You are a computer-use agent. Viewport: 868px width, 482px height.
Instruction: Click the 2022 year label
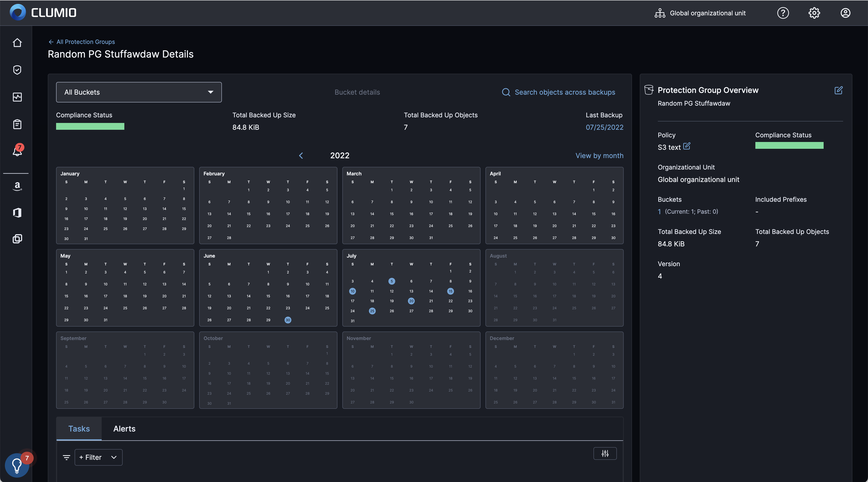pos(340,155)
